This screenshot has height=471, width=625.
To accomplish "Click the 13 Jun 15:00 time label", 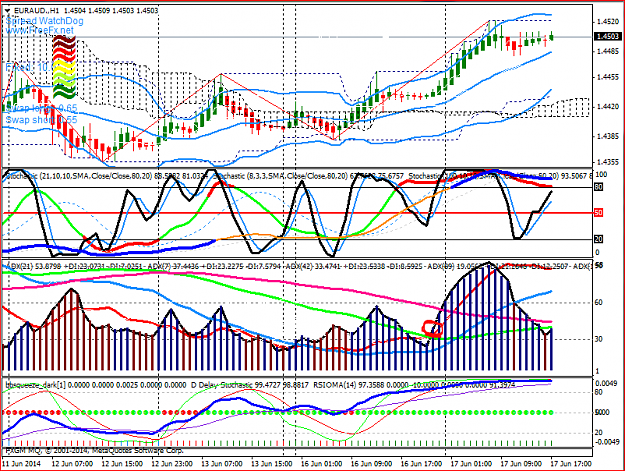I will [272, 464].
